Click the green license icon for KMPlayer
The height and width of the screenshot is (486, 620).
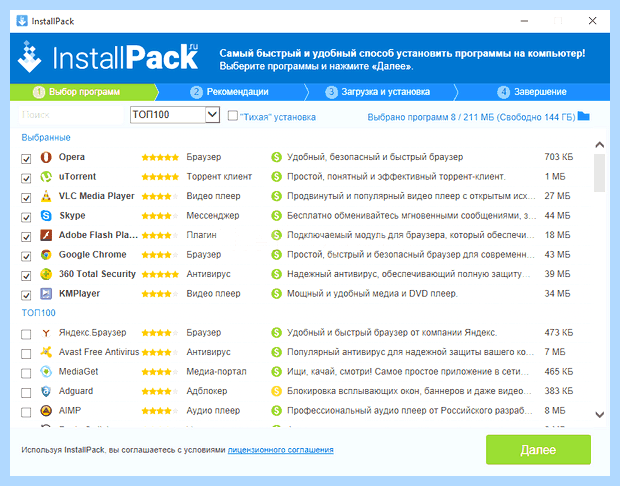click(276, 293)
